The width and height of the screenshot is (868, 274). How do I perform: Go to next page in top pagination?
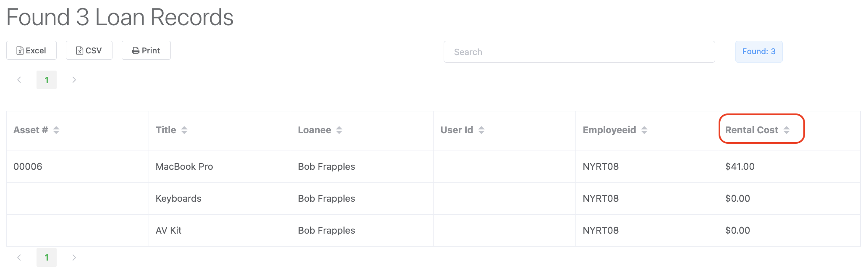click(x=74, y=80)
